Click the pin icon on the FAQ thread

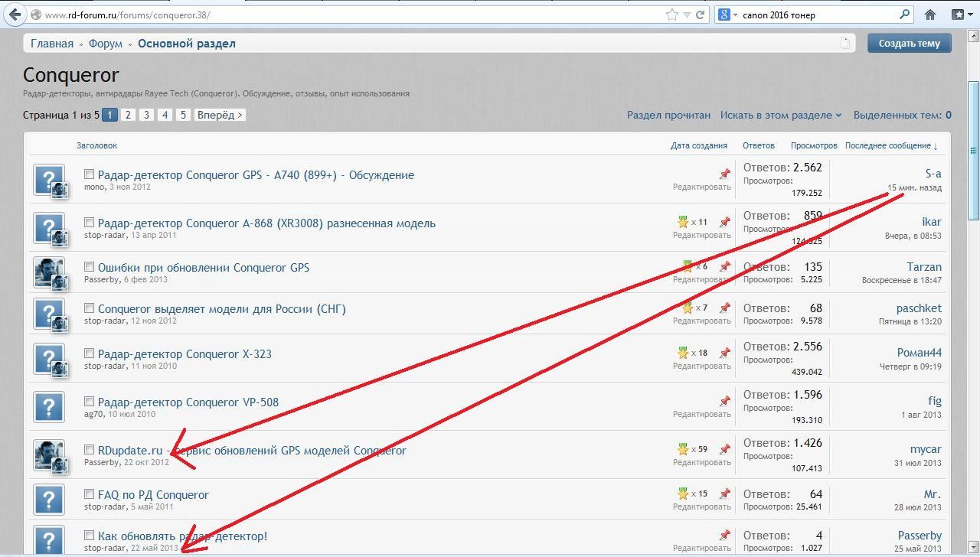tap(724, 493)
